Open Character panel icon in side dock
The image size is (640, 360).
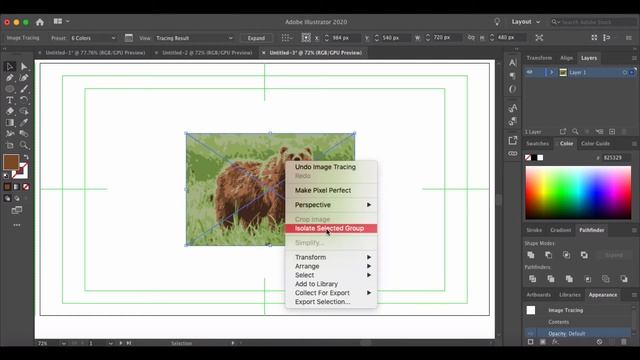tap(513, 62)
